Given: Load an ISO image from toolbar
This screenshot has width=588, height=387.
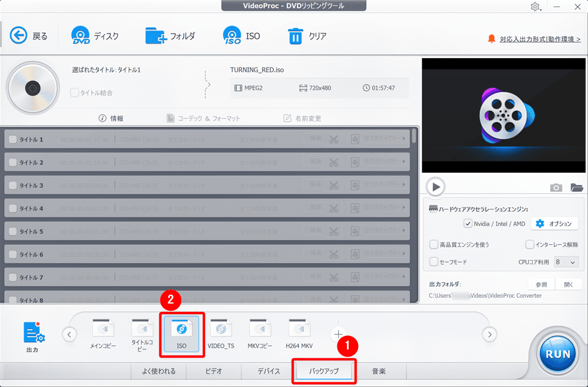Looking at the screenshot, I should pyautogui.click(x=232, y=36).
